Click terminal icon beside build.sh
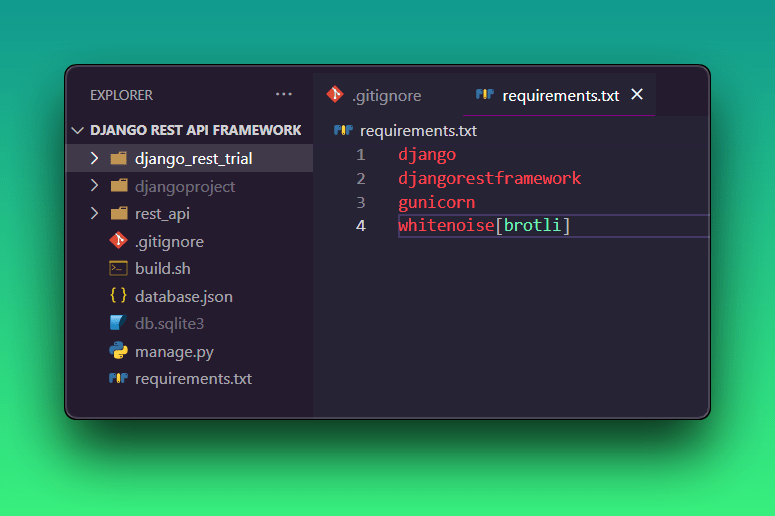The width and height of the screenshot is (775, 516). point(119,268)
